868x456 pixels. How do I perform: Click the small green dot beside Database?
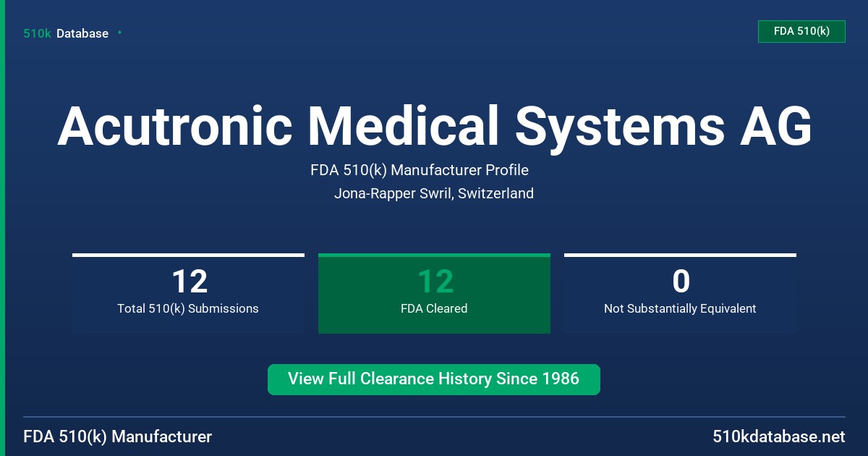tap(119, 33)
